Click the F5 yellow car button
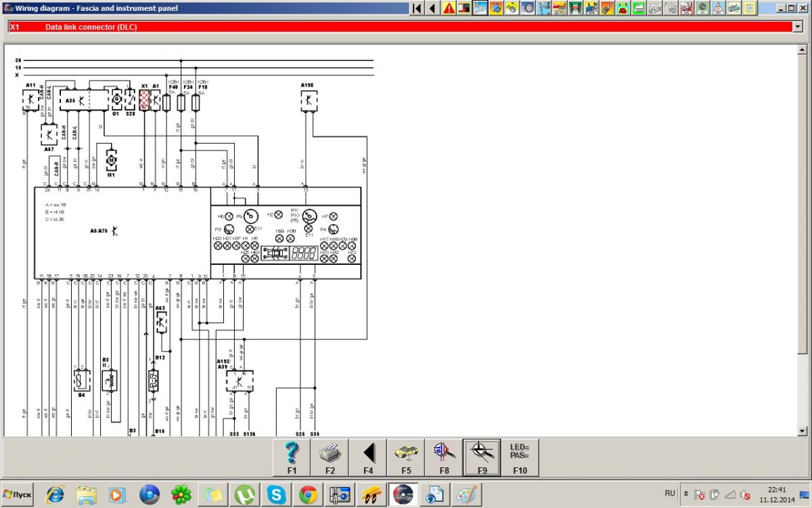 point(406,457)
